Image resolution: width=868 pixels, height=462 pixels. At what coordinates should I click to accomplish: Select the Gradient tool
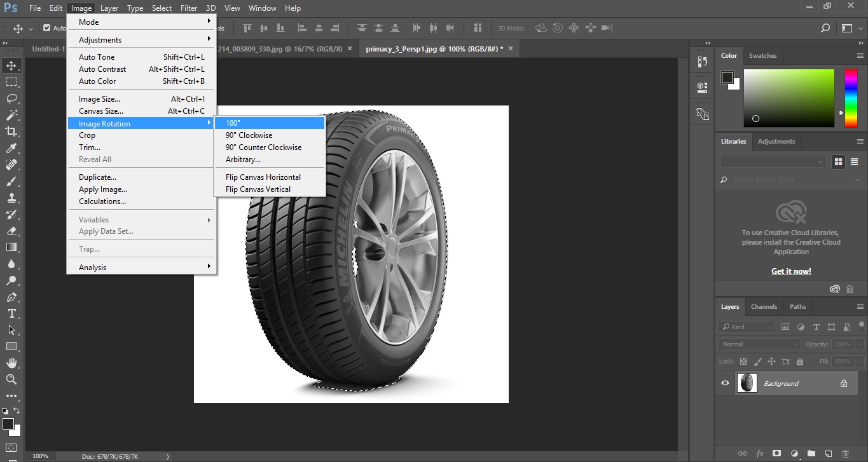[11, 247]
